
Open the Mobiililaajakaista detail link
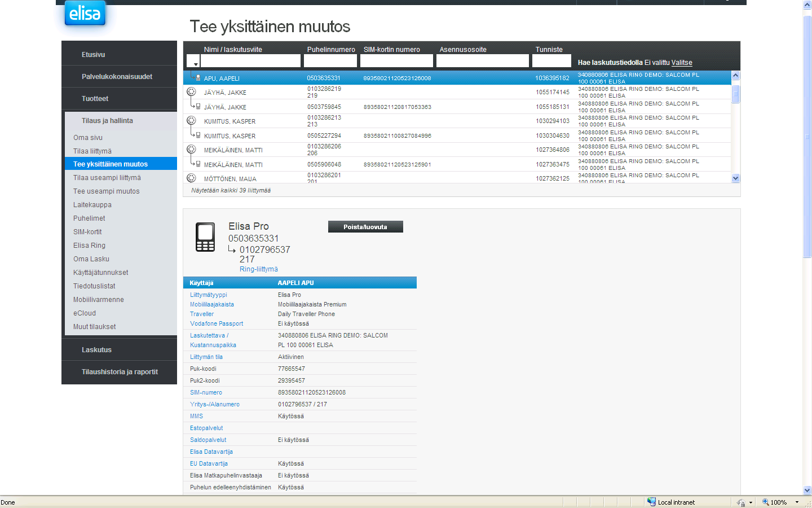pyautogui.click(x=211, y=304)
